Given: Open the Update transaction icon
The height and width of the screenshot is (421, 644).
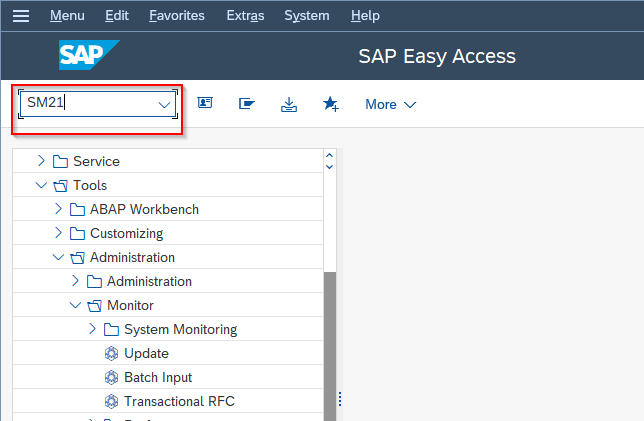Looking at the screenshot, I should [x=111, y=354].
